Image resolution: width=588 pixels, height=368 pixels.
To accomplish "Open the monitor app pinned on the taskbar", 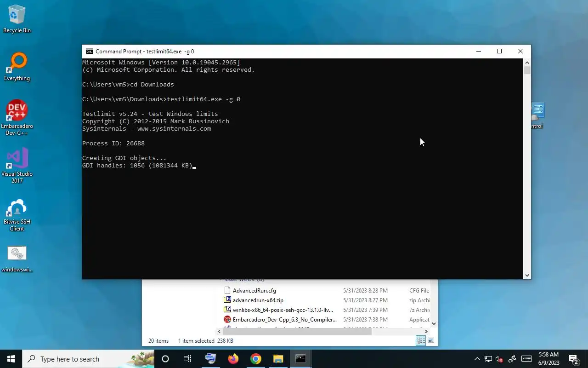I will point(210,359).
